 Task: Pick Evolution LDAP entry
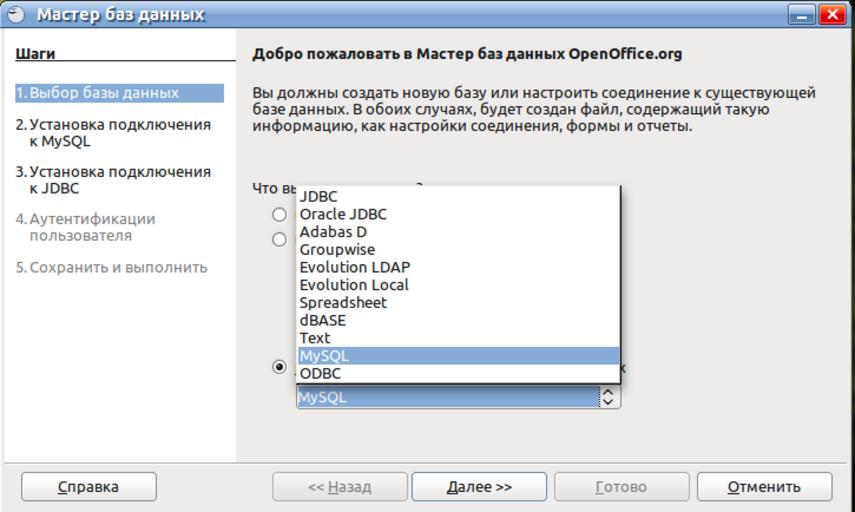[x=354, y=267]
